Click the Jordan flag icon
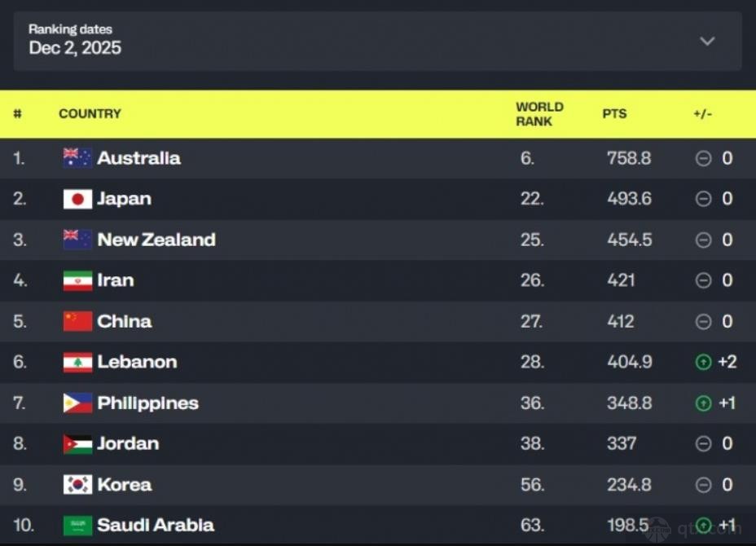Screen dimensions: 756x546 77,444
